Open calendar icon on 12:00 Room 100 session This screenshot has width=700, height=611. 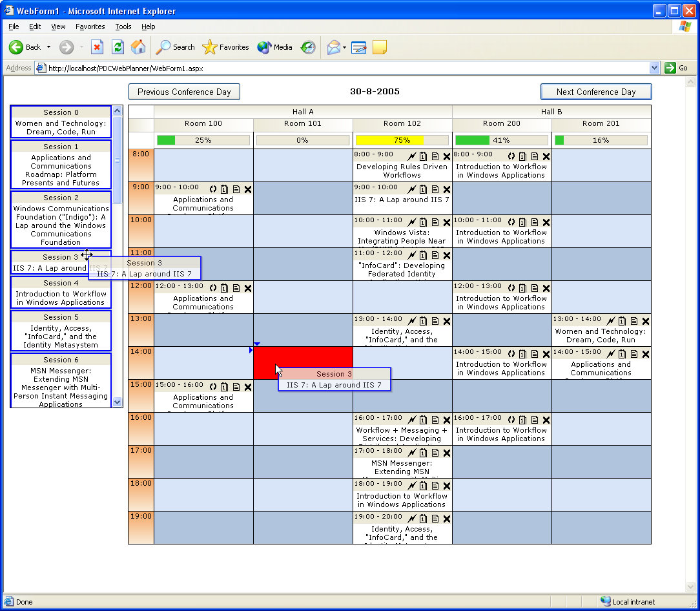[x=224, y=288]
